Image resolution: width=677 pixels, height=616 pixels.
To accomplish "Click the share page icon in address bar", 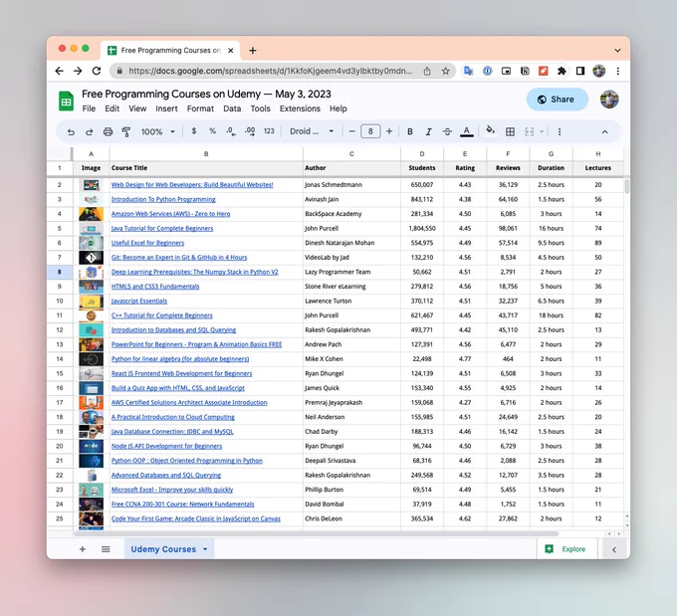I will click(x=427, y=72).
